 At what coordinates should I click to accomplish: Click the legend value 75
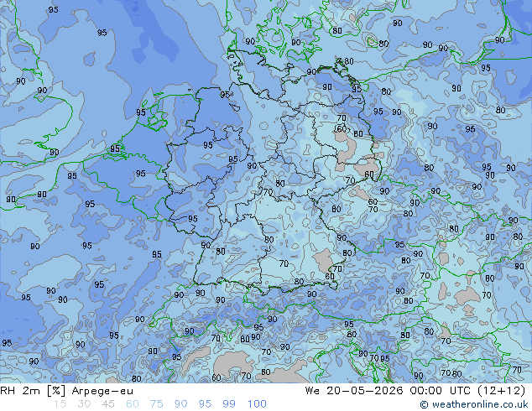point(156,404)
